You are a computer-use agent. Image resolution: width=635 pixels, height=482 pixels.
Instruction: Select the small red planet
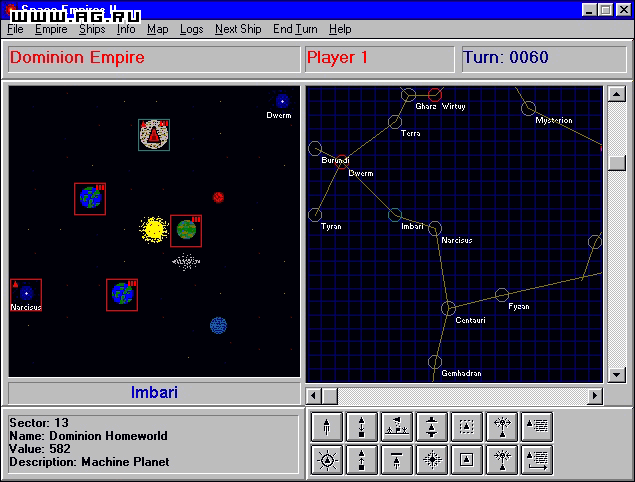[x=219, y=197]
